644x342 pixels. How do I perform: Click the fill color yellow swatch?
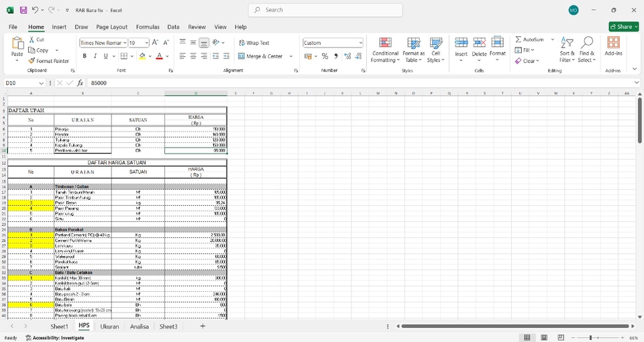tap(142, 56)
